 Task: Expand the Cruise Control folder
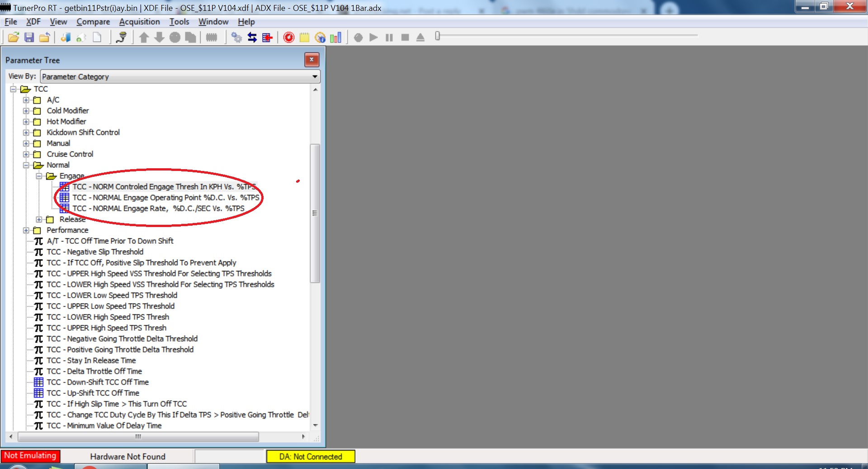26,154
